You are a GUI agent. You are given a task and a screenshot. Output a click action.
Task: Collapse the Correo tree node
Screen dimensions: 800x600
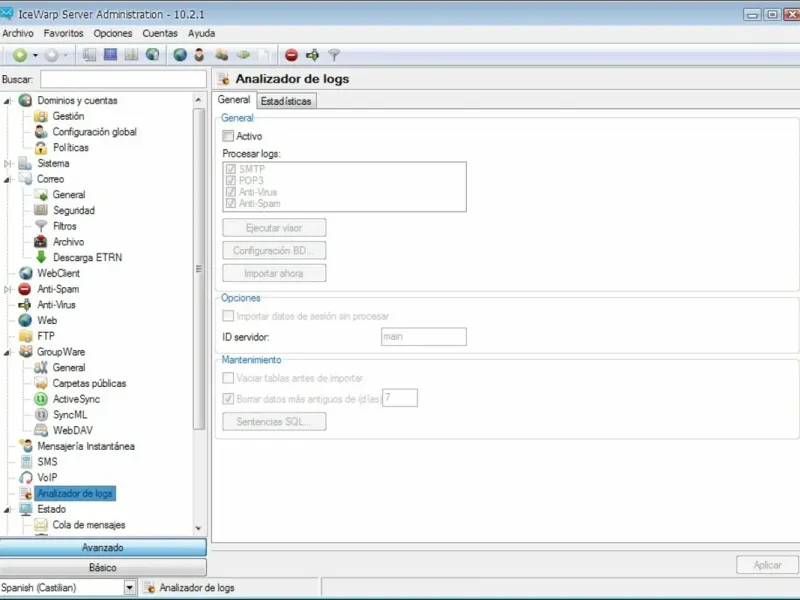[7, 180]
